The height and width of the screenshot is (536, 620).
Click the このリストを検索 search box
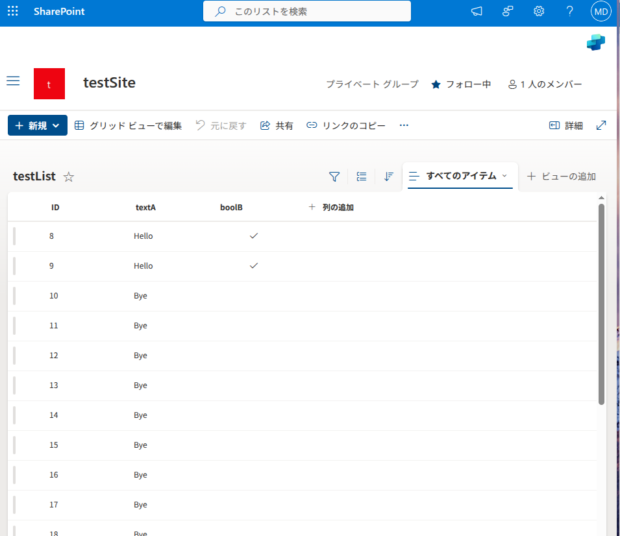[x=307, y=11]
